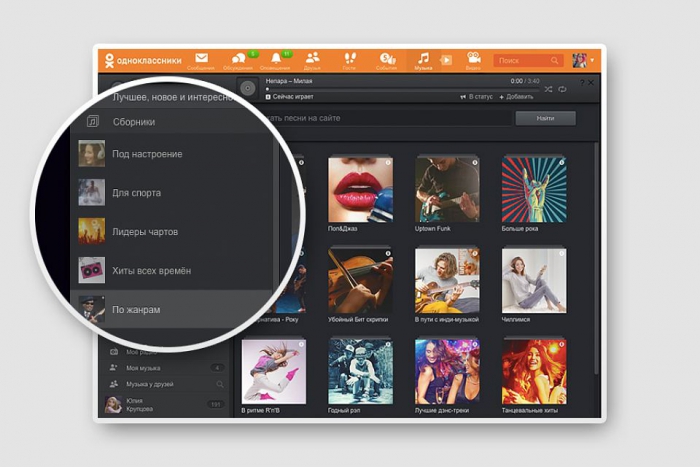
Task: Expand the arrow next to profile avatar
Action: coord(592,60)
